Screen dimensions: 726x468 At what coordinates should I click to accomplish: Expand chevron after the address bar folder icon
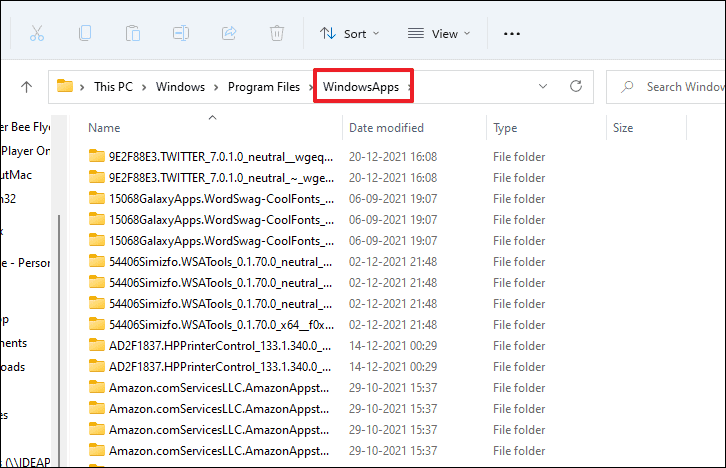82,87
